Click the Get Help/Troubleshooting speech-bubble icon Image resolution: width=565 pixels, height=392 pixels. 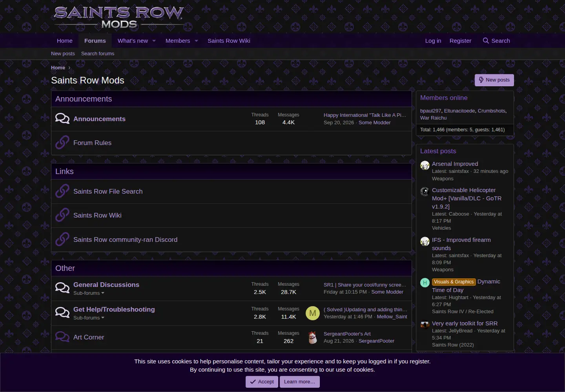(x=62, y=313)
